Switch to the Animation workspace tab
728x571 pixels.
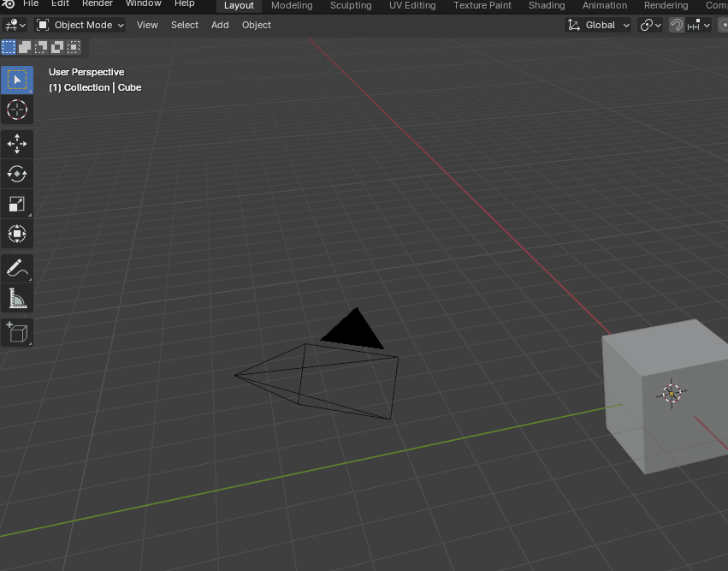tap(605, 6)
